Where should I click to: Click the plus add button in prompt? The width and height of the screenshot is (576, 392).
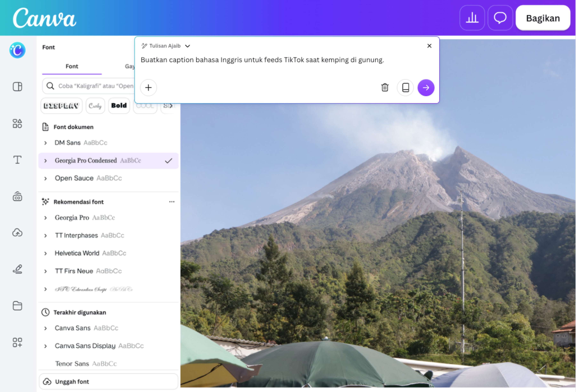pyautogui.click(x=148, y=88)
